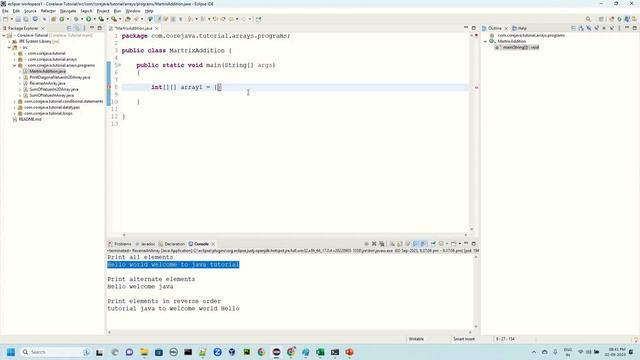Click the green Debug bug icon

[76, 19]
